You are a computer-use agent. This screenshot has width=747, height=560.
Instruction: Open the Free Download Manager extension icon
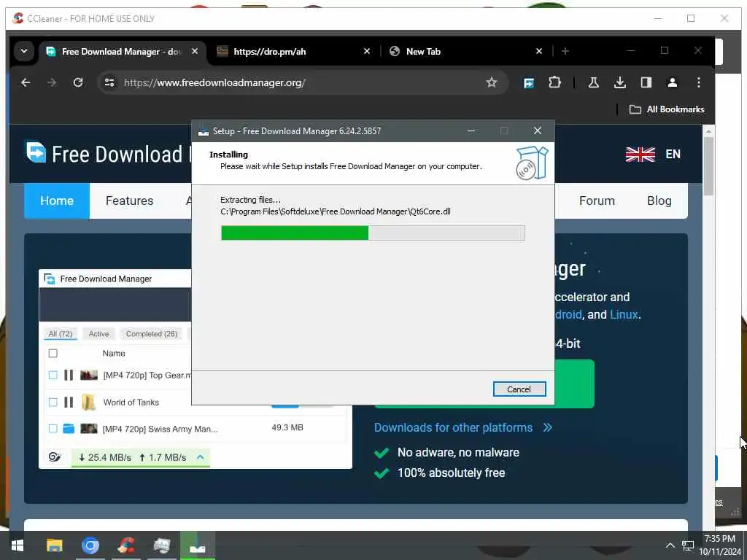tap(529, 83)
